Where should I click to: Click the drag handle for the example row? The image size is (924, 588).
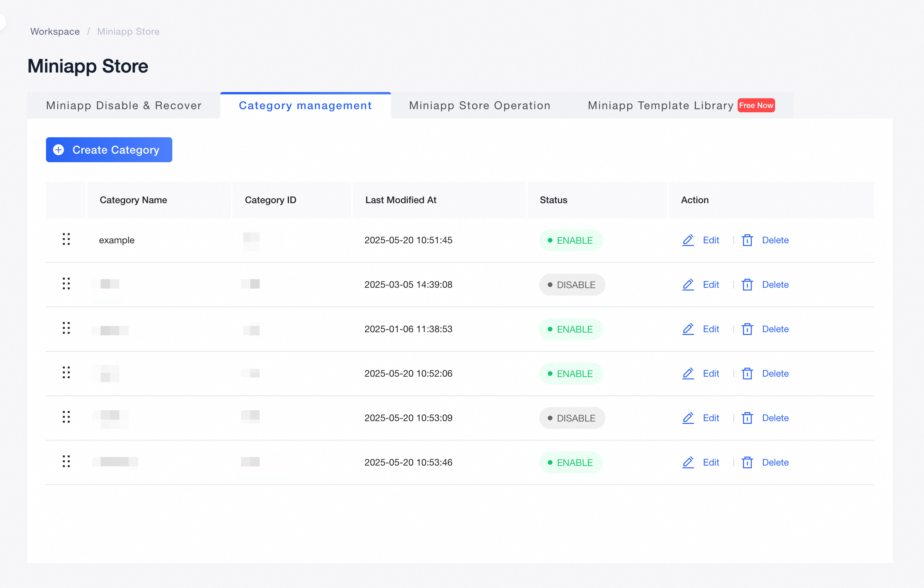[x=66, y=239]
